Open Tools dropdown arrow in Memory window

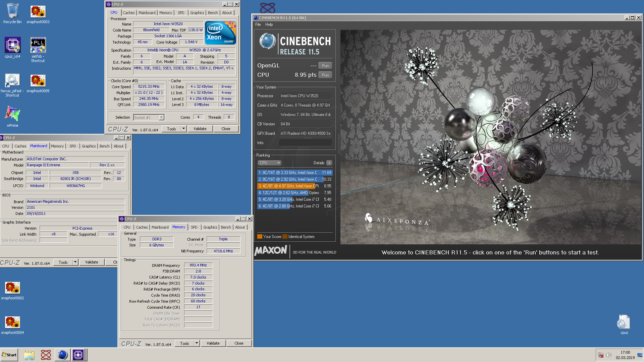point(197,343)
